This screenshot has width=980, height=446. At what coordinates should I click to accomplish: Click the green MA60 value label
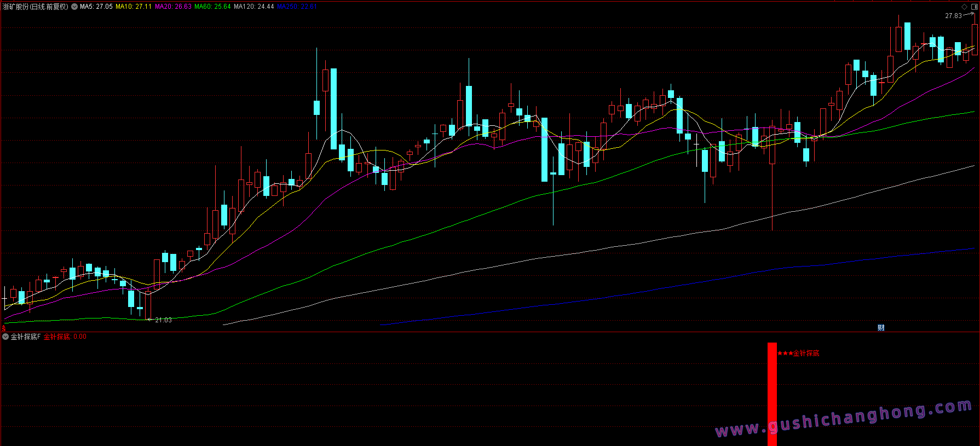212,7
